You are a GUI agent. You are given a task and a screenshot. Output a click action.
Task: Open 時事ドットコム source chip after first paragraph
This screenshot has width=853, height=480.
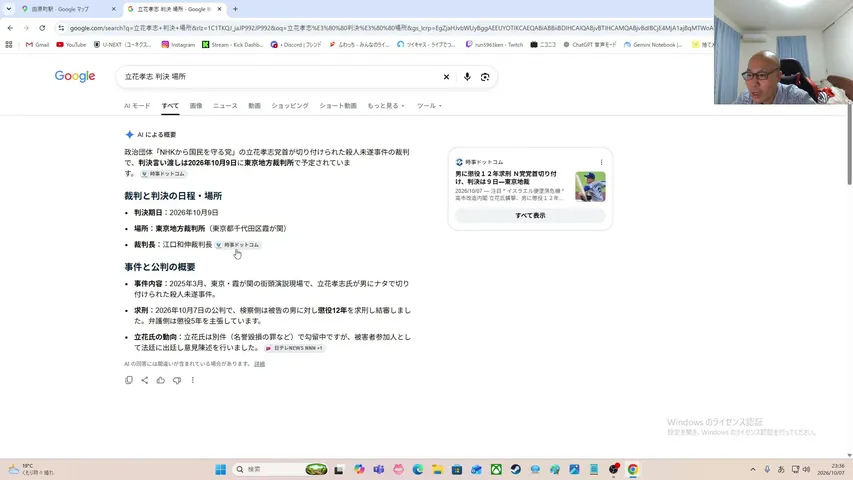[164, 174]
